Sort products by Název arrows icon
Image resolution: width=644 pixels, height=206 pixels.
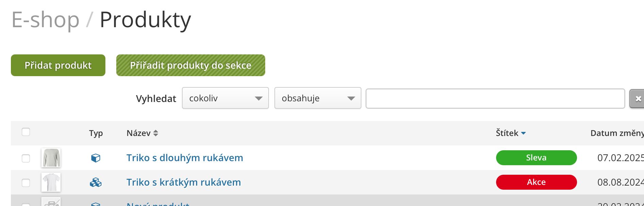[156, 133]
